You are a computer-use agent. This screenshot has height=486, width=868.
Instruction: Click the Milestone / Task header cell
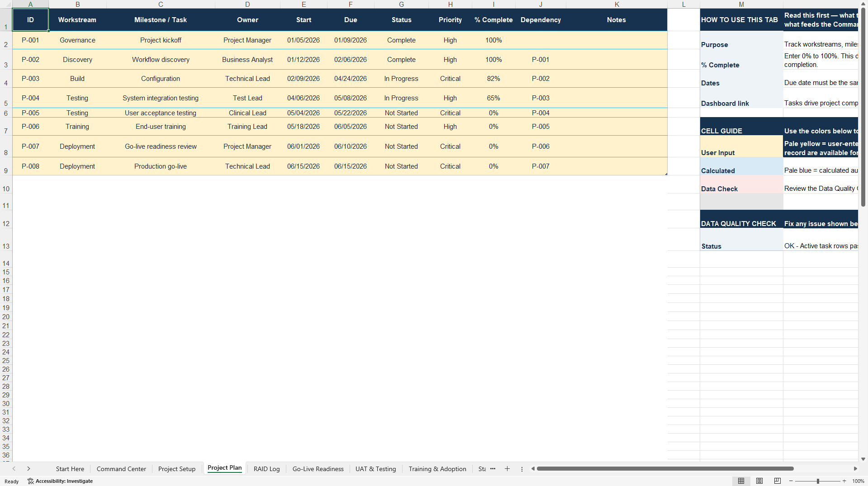[x=161, y=20]
